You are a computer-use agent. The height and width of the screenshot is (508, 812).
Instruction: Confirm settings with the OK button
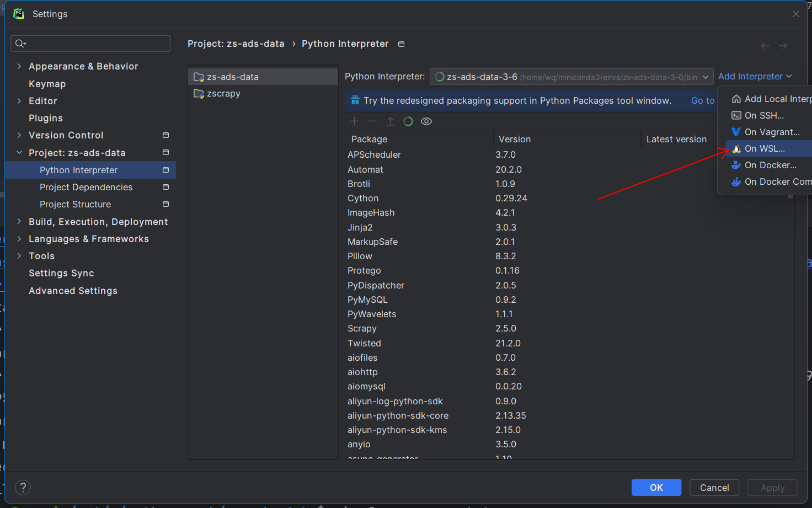click(656, 487)
